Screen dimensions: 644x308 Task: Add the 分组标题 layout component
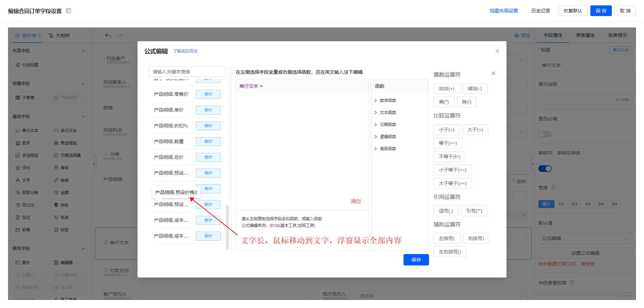(31, 65)
